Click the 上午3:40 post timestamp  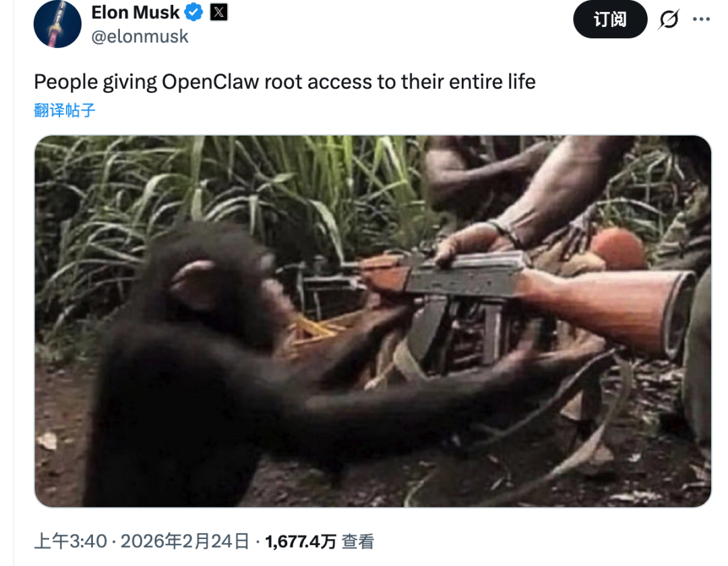pos(71,542)
